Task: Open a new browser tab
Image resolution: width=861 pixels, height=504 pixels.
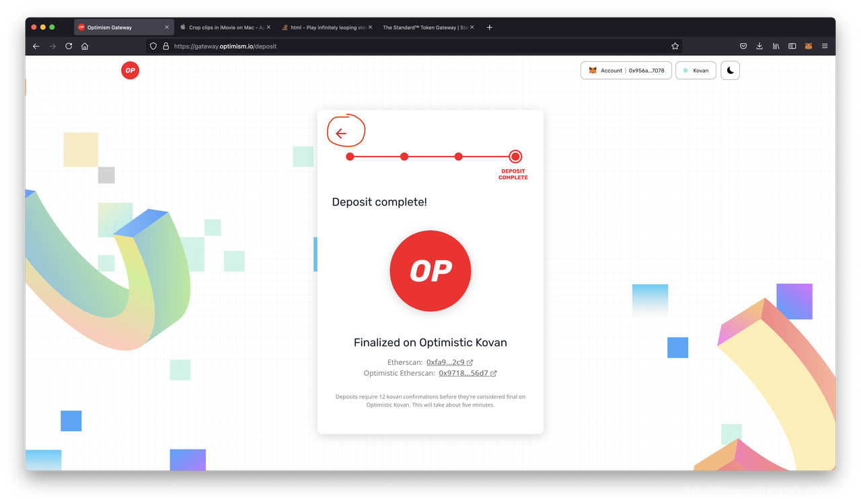Action: pos(490,28)
